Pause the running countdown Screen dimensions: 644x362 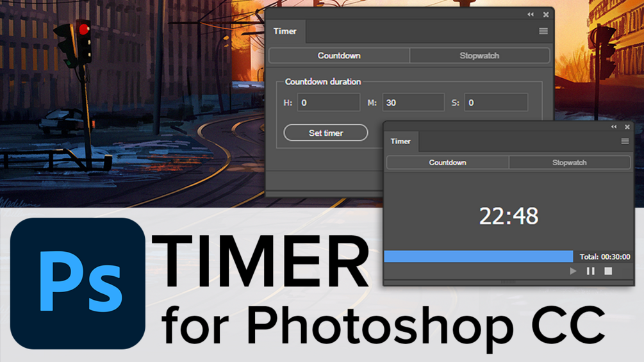(591, 271)
